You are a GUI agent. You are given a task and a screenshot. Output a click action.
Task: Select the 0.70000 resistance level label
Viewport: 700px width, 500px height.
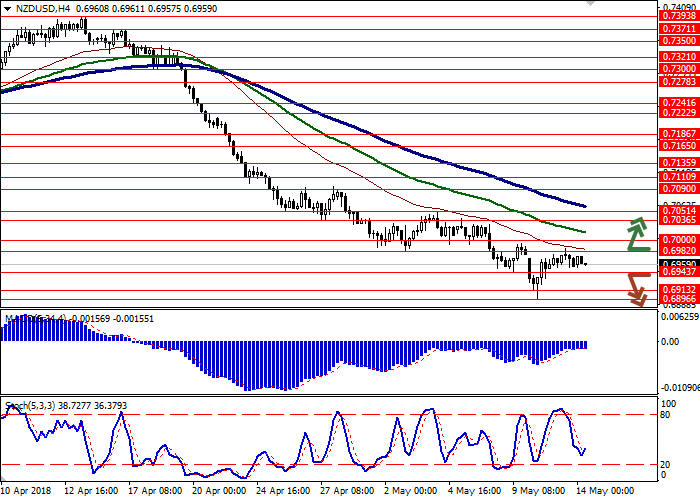click(x=678, y=240)
